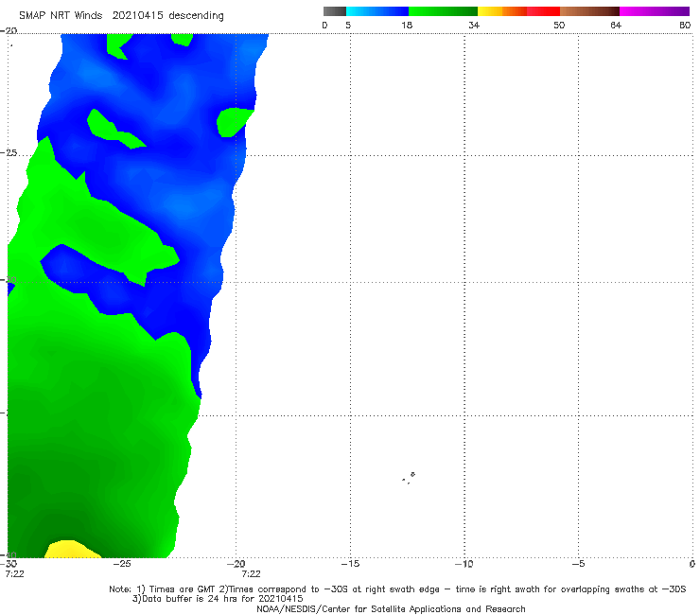
Task: Click the "7:22" time below longitude -20
Action: point(251,574)
